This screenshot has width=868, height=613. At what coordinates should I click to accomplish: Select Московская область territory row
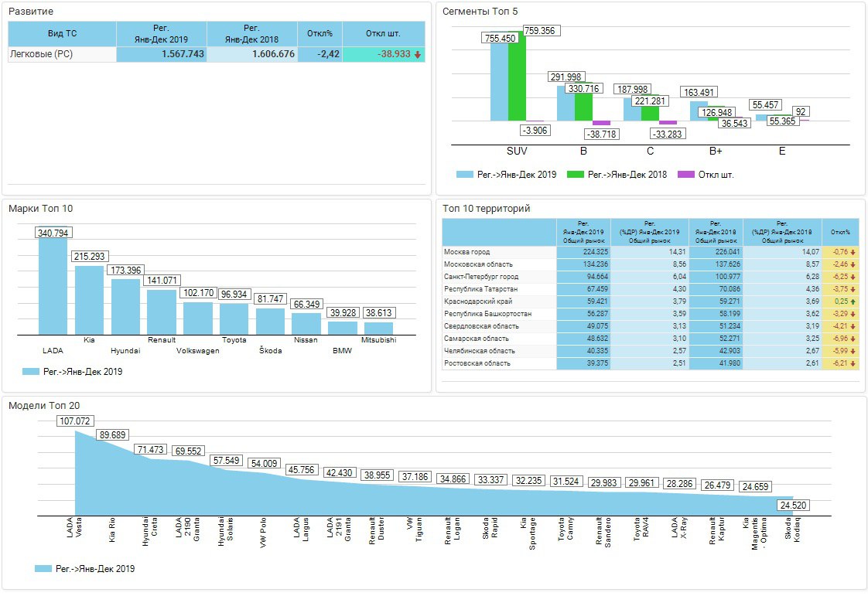651,264
